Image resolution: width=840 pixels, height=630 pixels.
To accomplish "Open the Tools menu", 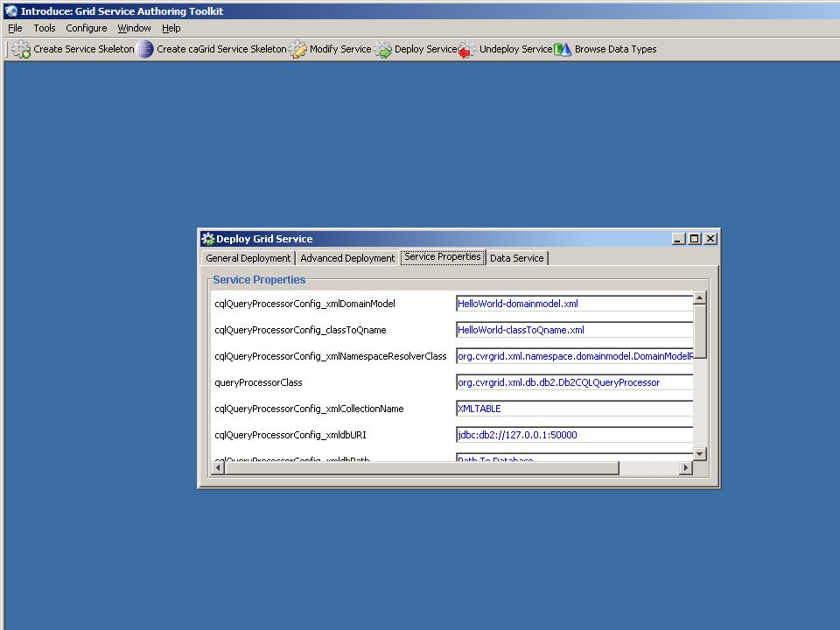I will 45,28.
